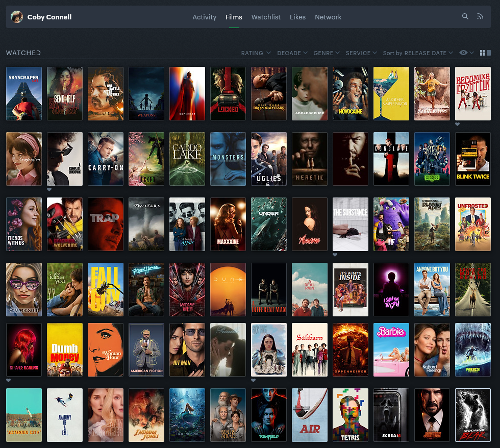
Task: Open the Blink Twice poster
Action: [x=473, y=159]
